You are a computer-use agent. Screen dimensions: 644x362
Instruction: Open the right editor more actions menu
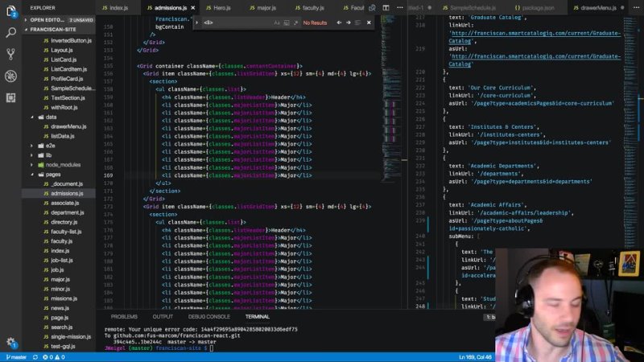(636, 8)
